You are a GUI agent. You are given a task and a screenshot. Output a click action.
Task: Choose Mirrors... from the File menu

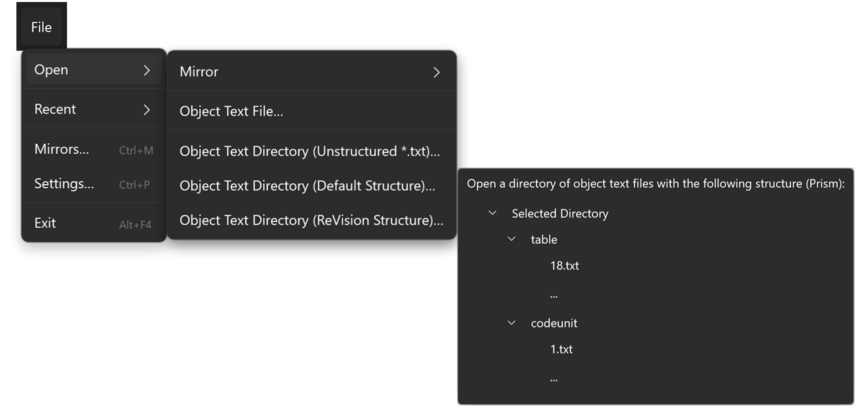tap(94, 149)
